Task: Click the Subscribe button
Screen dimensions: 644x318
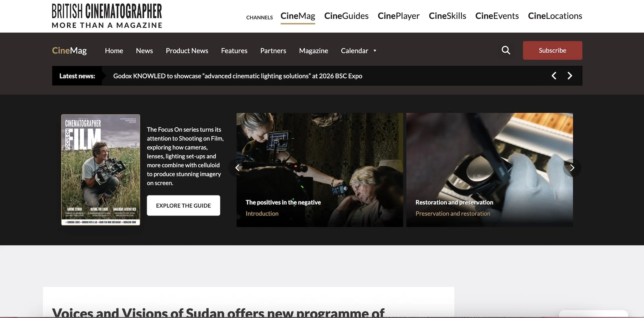Action: click(x=552, y=50)
